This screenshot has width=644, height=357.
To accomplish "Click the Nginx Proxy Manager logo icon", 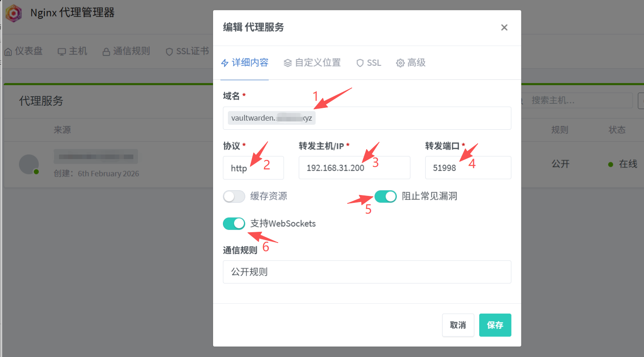I will (14, 13).
